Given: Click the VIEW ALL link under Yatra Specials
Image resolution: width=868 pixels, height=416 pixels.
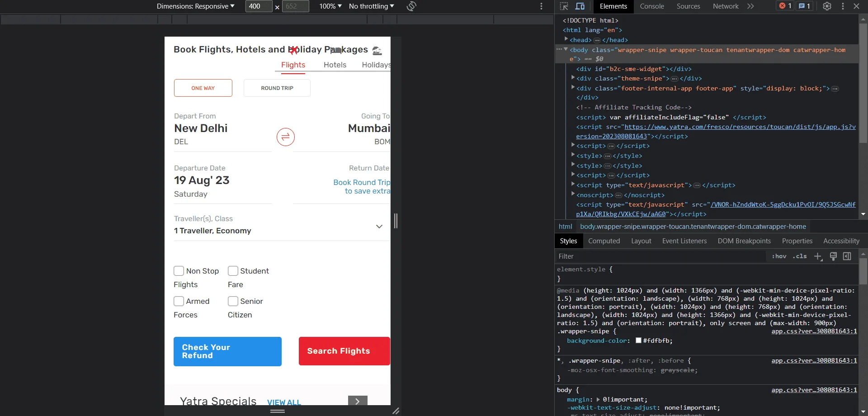Looking at the screenshot, I should point(284,402).
